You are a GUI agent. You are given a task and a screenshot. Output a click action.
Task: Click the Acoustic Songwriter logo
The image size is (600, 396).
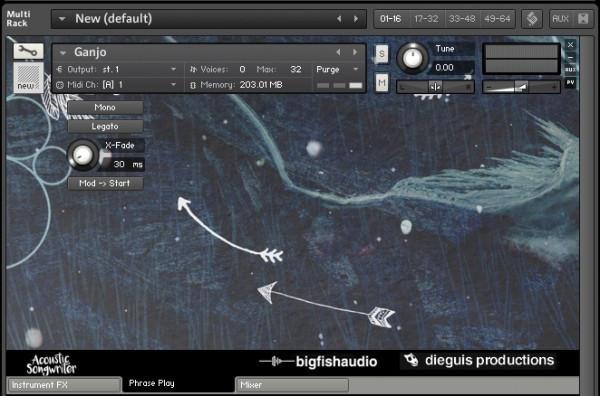tap(51, 364)
